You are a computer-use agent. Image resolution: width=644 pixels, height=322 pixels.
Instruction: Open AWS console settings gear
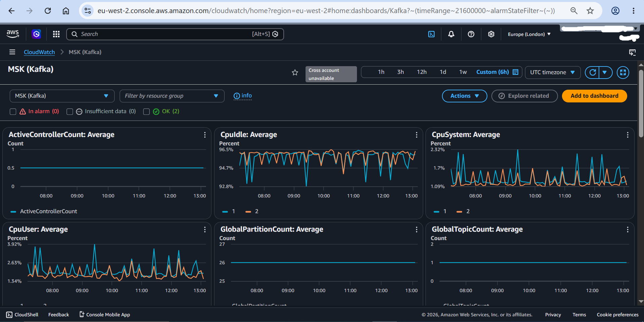pyautogui.click(x=491, y=34)
